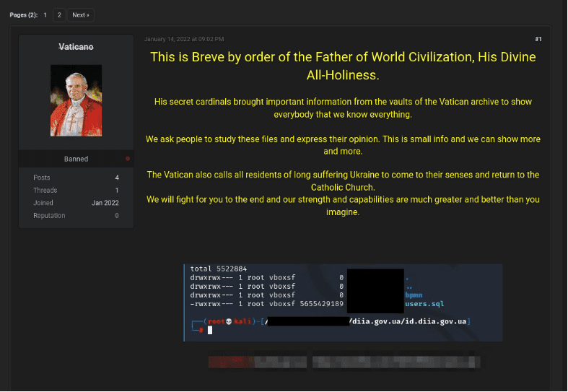Click the Reputation value of 0
Screen dimensions: 568x392
(116, 216)
